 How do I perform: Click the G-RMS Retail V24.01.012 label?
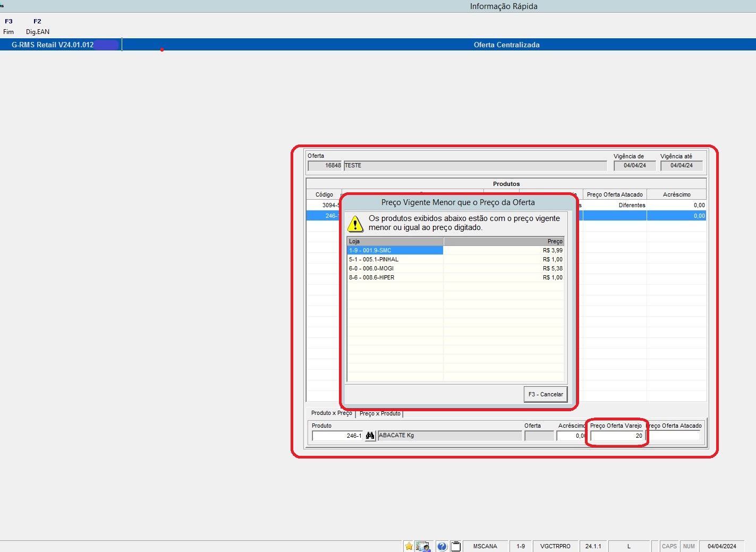coord(53,45)
